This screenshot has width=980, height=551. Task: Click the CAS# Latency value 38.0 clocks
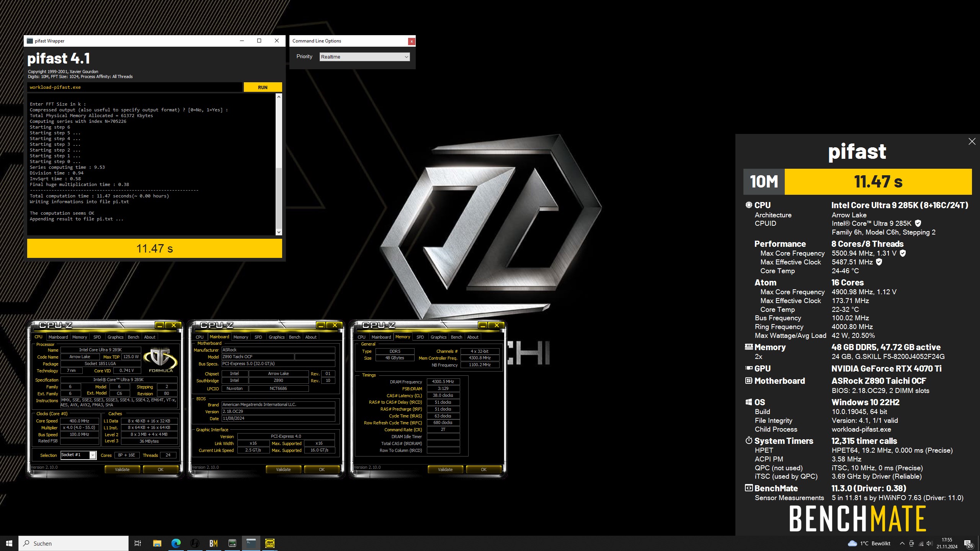tap(443, 395)
